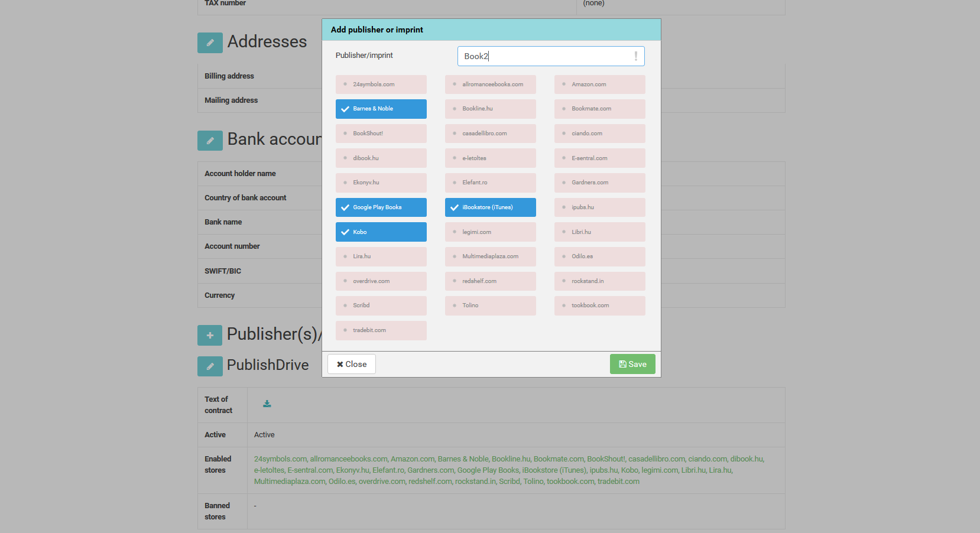Screen dimensions: 980x533
Task: Click the Country of bank account label
Action: coord(245,198)
